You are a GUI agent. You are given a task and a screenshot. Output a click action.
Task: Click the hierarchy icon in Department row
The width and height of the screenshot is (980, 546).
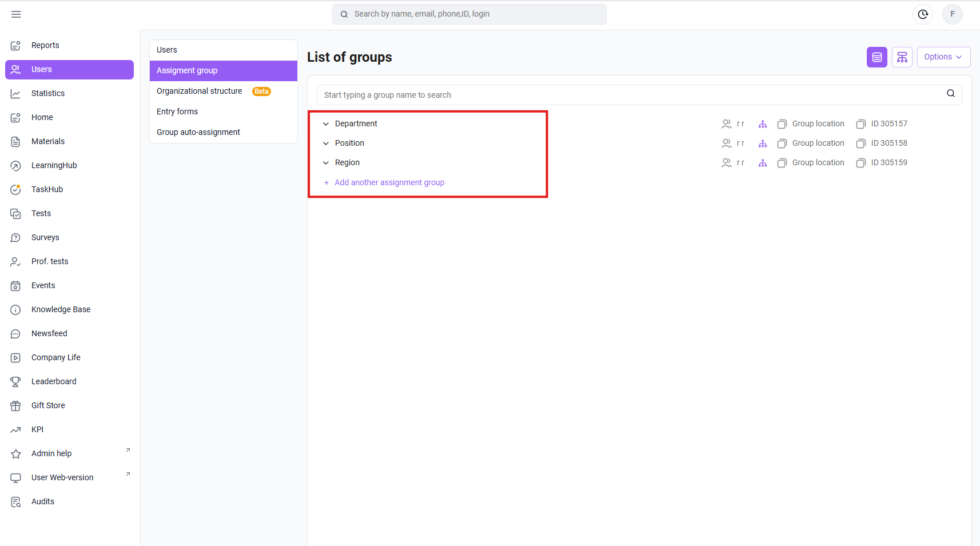click(x=763, y=124)
